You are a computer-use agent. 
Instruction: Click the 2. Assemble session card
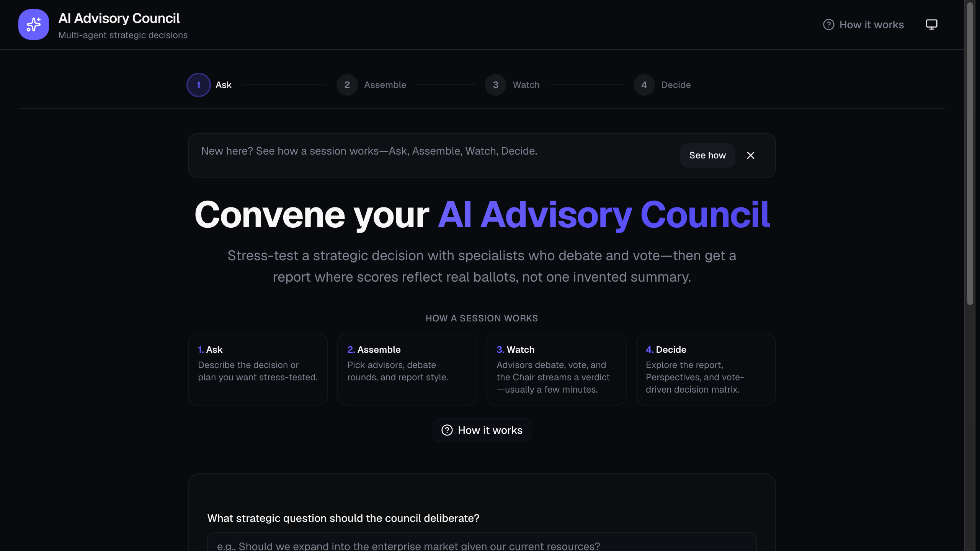coord(407,370)
